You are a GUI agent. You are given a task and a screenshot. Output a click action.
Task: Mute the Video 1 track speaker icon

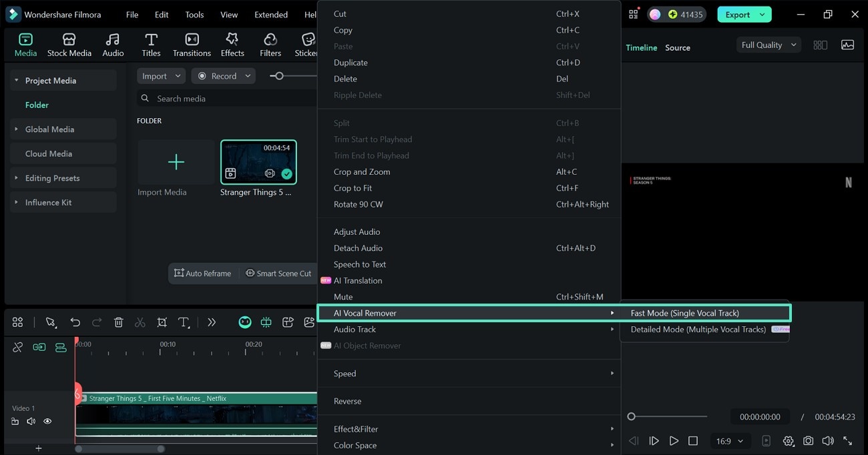pyautogui.click(x=31, y=421)
